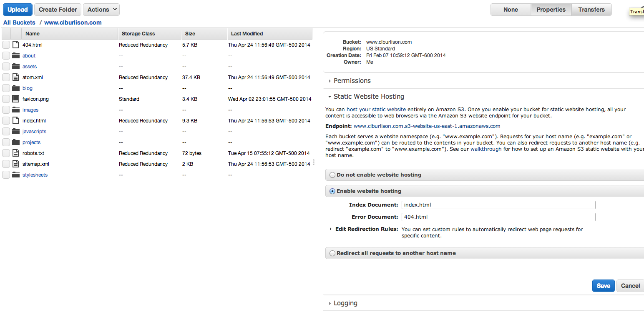Image resolution: width=644 pixels, height=312 pixels.
Task: Open the blog folder link
Action: 28,88
